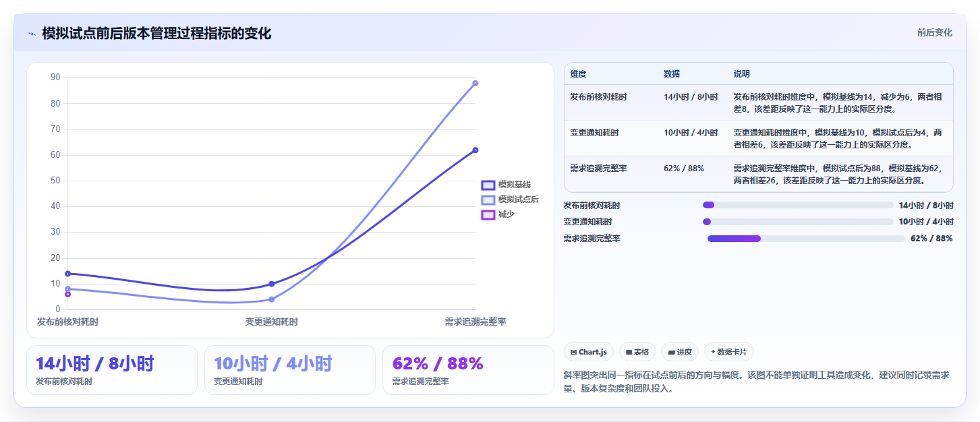The image size is (980, 422).
Task: Click the x-axis label 变更通知耗时
Action: (272, 322)
